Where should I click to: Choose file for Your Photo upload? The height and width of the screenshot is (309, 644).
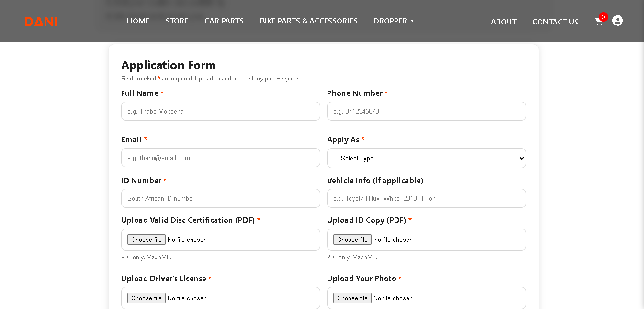pos(352,298)
